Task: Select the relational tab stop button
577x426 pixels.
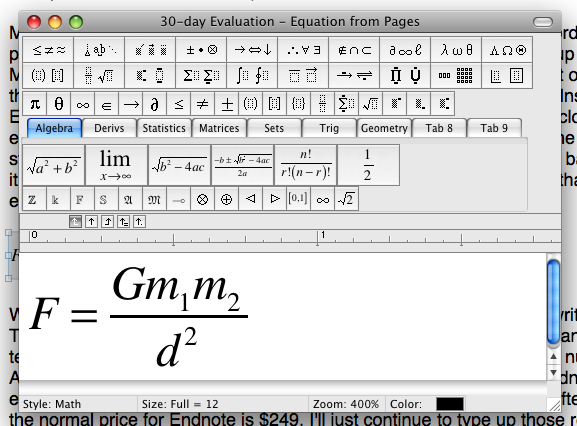Action: point(123,221)
